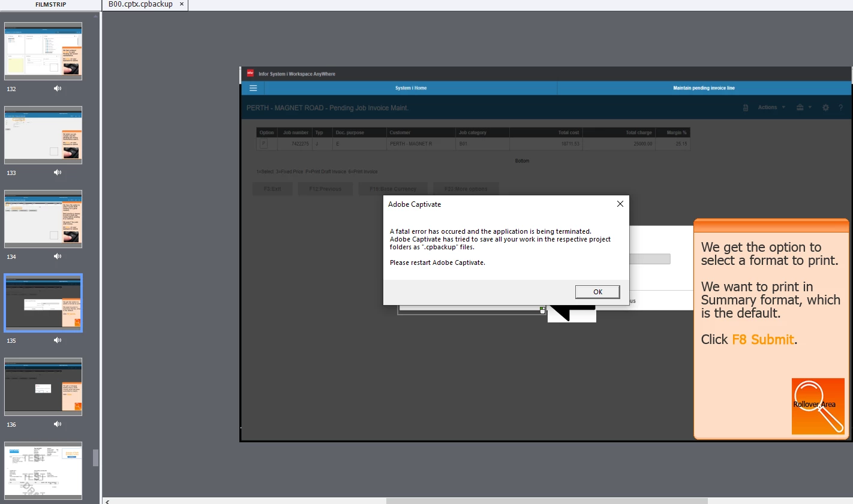This screenshot has width=853, height=504.
Task: Open the hamburger menu in Infor workspace
Action: coord(253,88)
